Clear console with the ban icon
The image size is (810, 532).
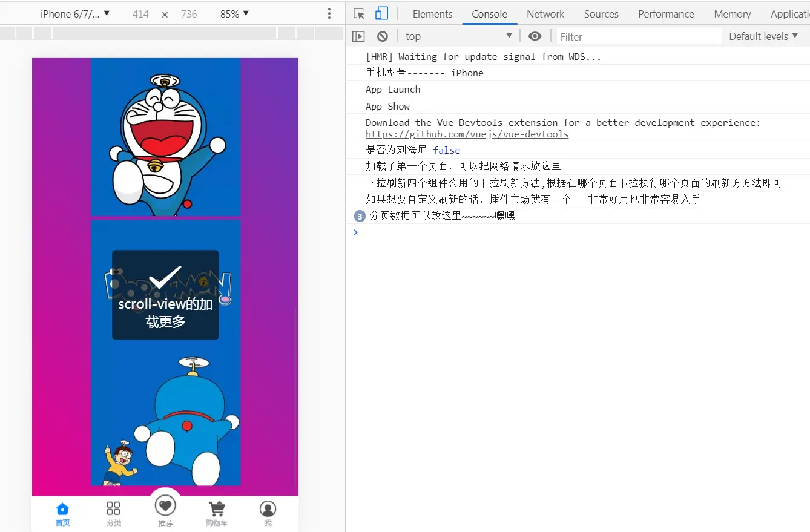coord(383,36)
